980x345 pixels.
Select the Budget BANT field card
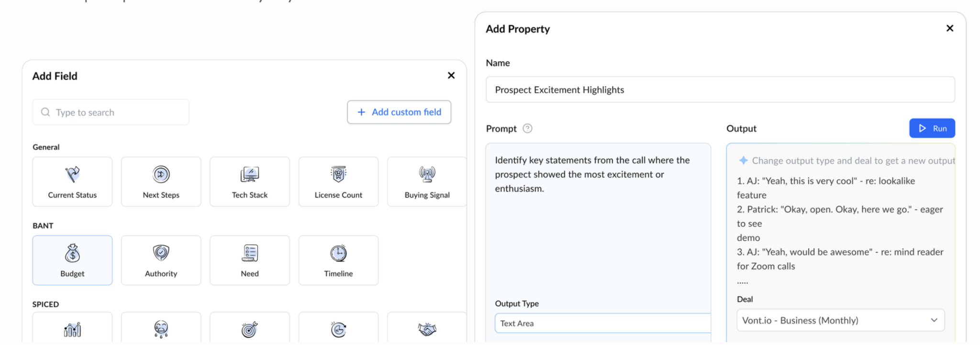(72, 260)
